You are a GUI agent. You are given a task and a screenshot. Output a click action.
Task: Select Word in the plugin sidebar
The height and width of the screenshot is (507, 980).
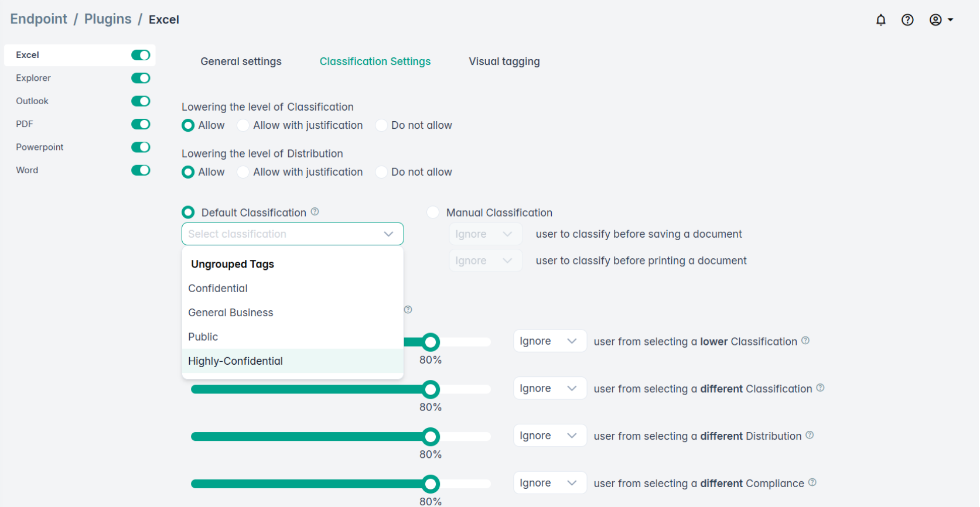pos(27,170)
